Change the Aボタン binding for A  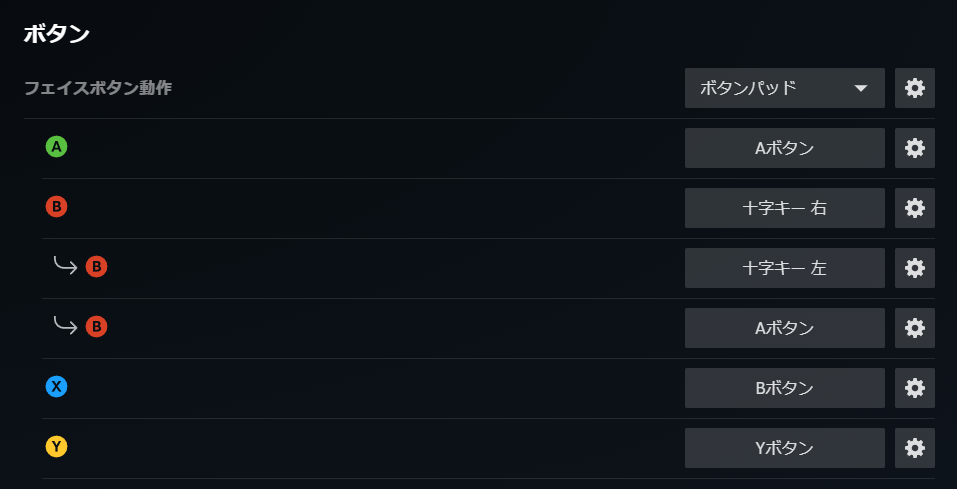pos(784,148)
